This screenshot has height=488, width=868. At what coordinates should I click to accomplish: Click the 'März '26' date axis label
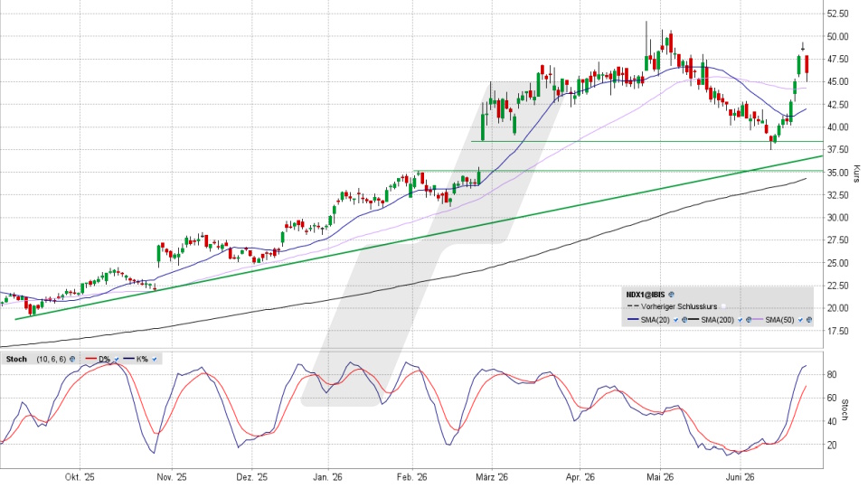492,477
